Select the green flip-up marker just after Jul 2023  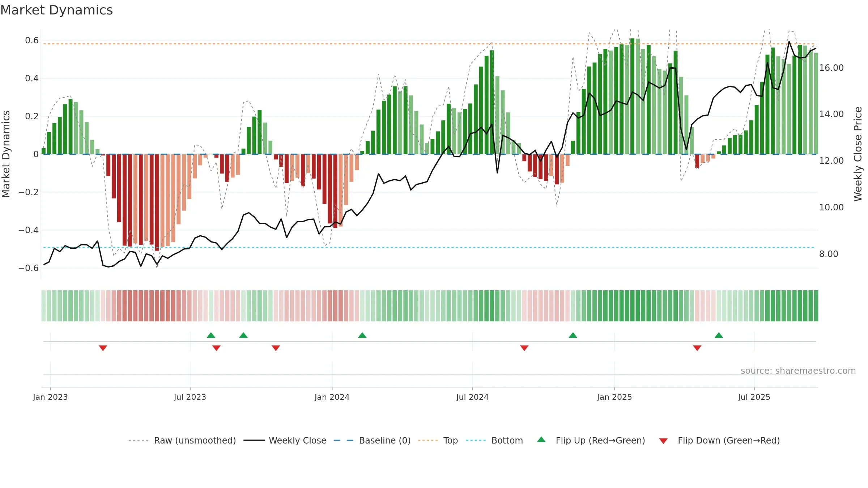pyautogui.click(x=211, y=335)
